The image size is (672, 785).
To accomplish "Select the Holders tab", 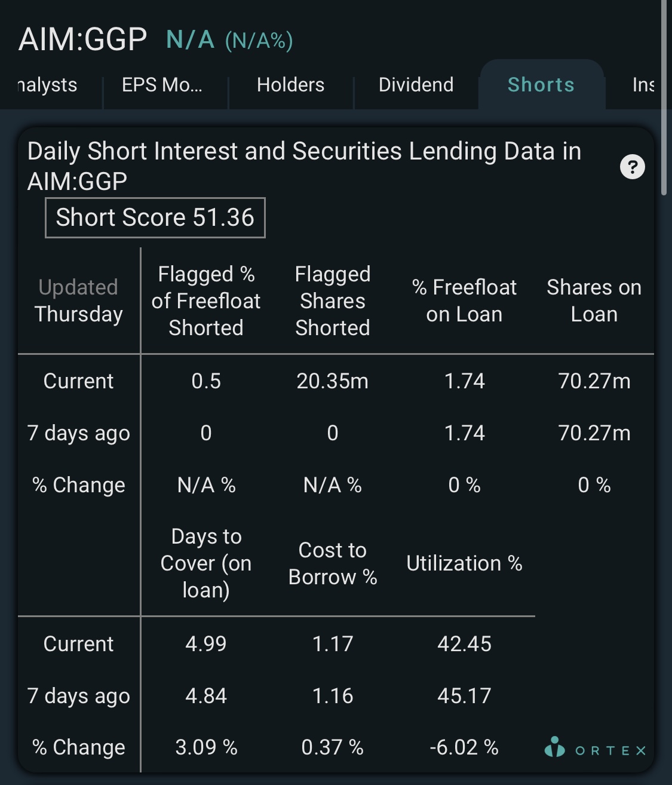I will click(x=290, y=85).
